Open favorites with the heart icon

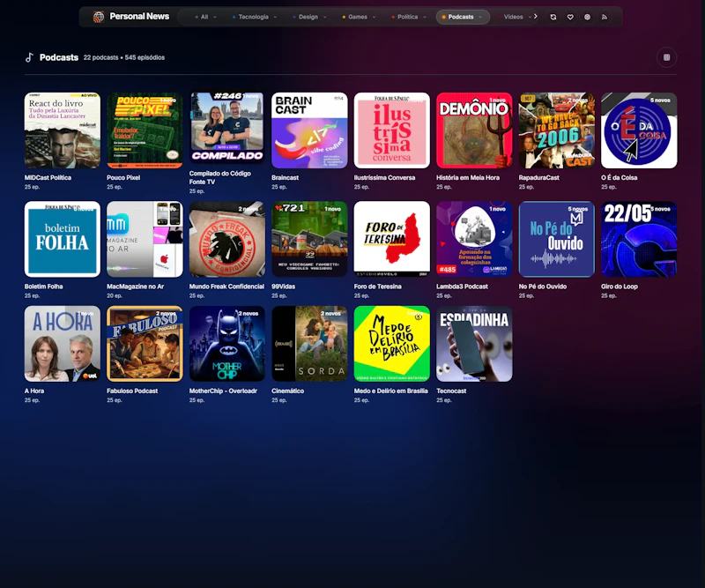coord(570,17)
